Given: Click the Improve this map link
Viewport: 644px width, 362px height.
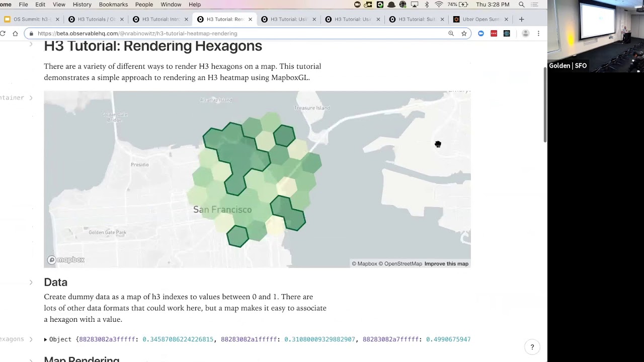Looking at the screenshot, I should coord(446,263).
